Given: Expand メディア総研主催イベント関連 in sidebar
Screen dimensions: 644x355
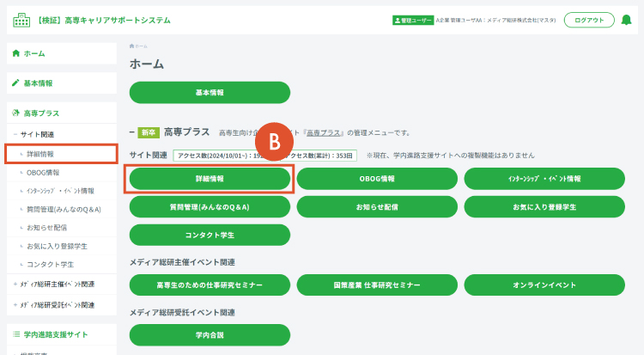Looking at the screenshot, I should 15,285.
